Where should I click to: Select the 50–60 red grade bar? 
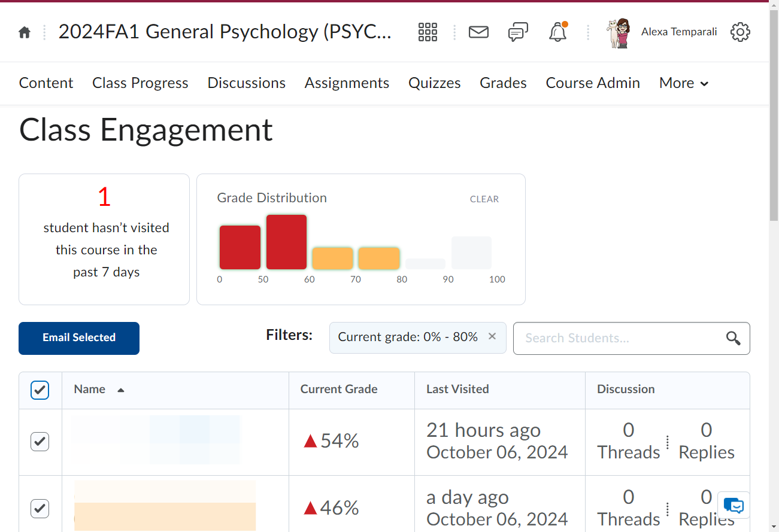point(287,242)
